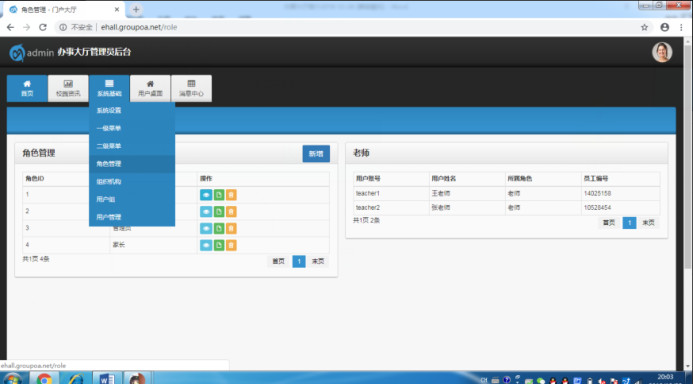
Task: Go to 首页 home navigation tab
Action: 27,88
